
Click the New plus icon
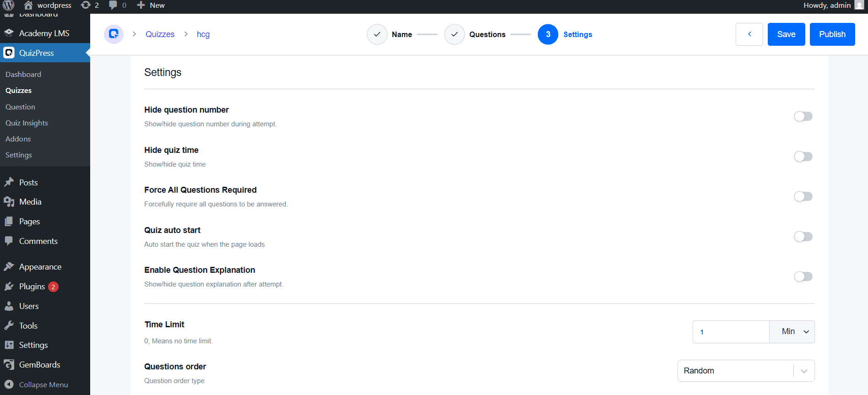[141, 5]
